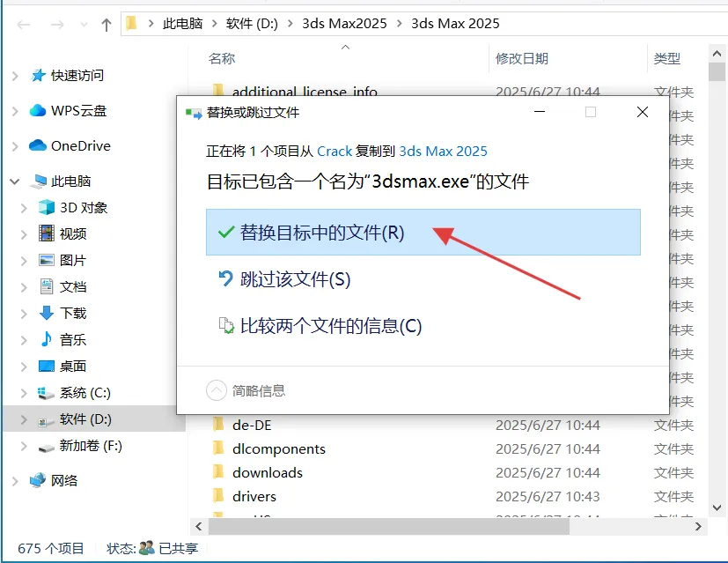Select 快速访问 star icon
The image size is (728, 563).
[x=38, y=75]
